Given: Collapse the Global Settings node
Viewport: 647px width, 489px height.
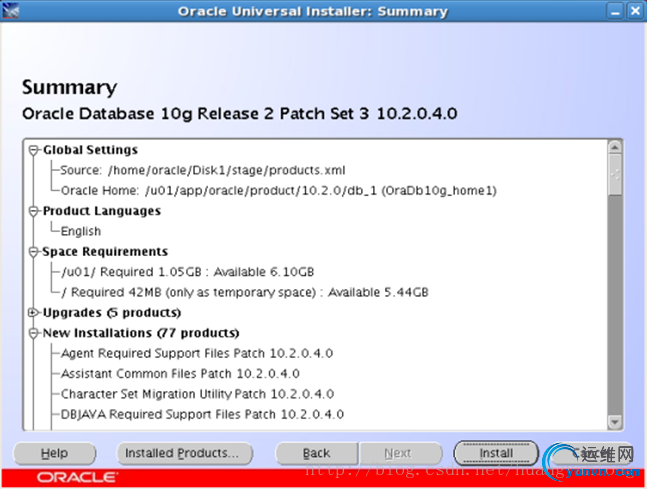Looking at the screenshot, I should (x=33, y=150).
